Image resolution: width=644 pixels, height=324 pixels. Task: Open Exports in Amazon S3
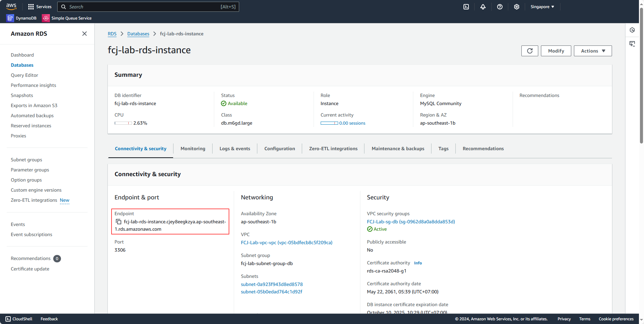34,105
